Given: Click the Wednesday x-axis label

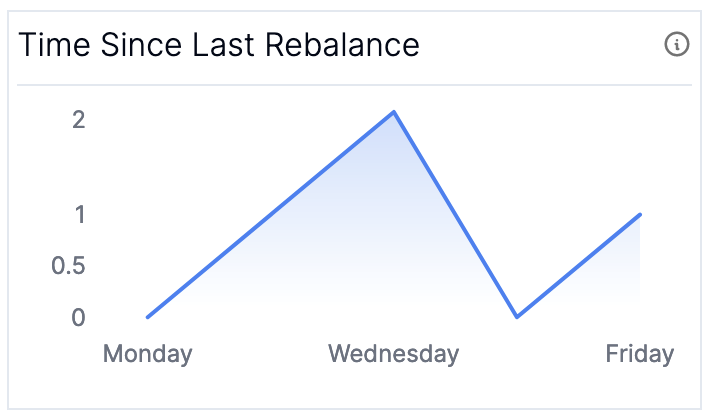Looking at the screenshot, I should pos(394,354).
